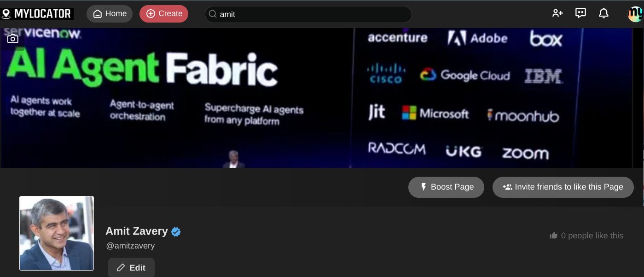Open the friend requests add-person icon

557,13
